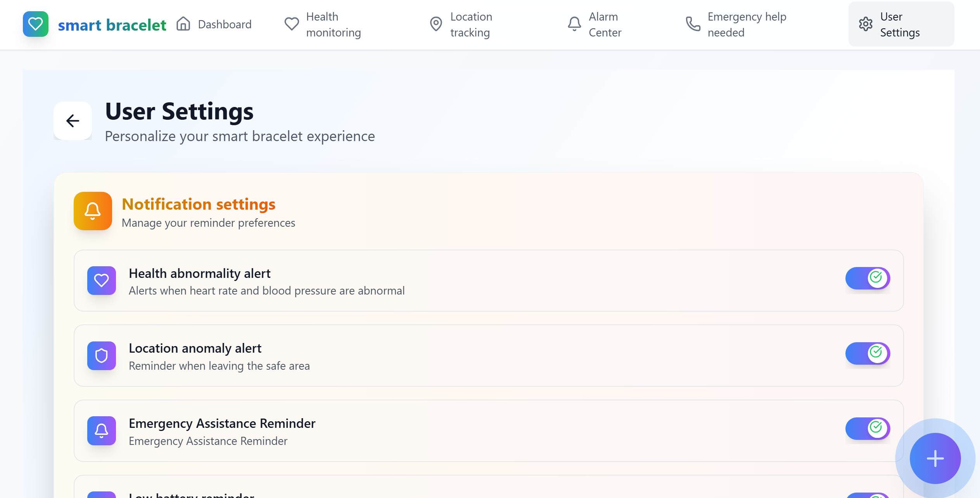Click the Emergency help phone icon
This screenshot has height=498, width=980.
693,24
